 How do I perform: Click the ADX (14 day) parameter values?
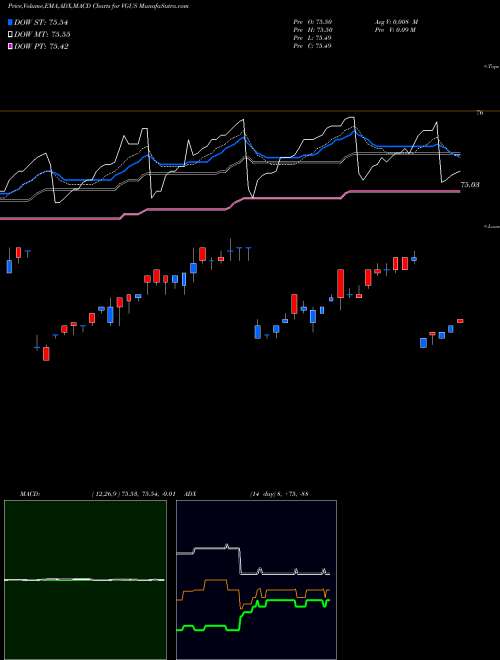click(279, 494)
